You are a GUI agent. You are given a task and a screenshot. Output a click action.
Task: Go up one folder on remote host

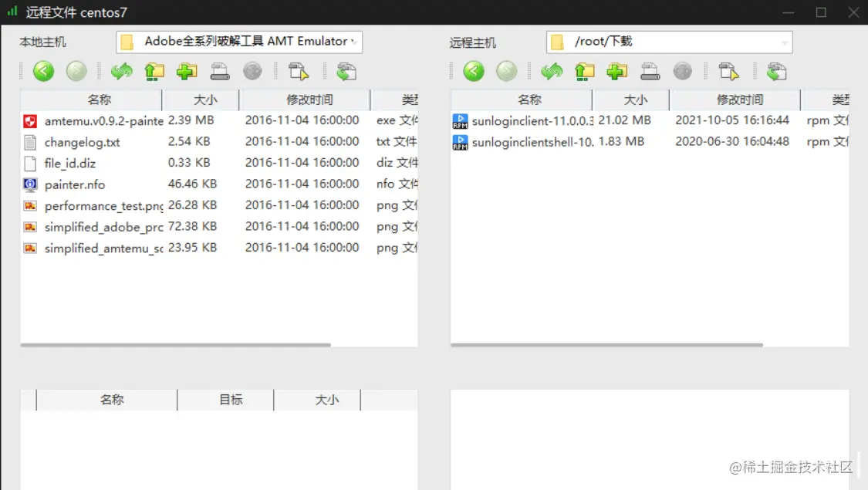pos(585,72)
